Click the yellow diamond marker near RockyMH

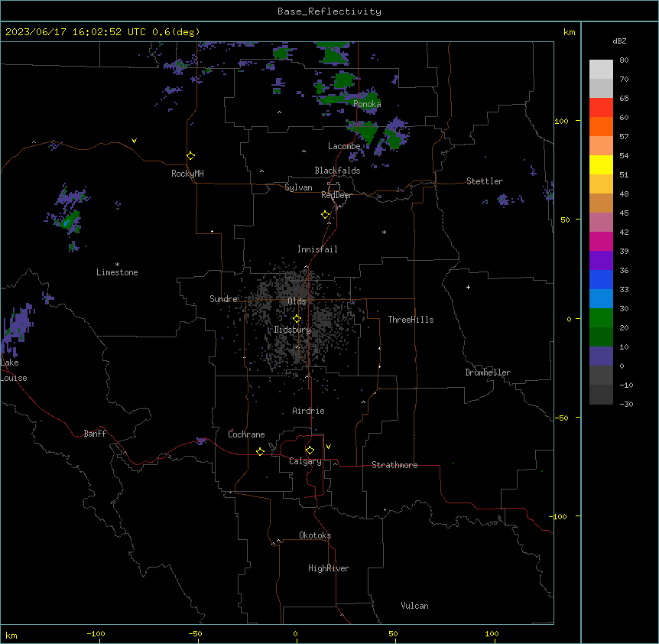click(190, 156)
